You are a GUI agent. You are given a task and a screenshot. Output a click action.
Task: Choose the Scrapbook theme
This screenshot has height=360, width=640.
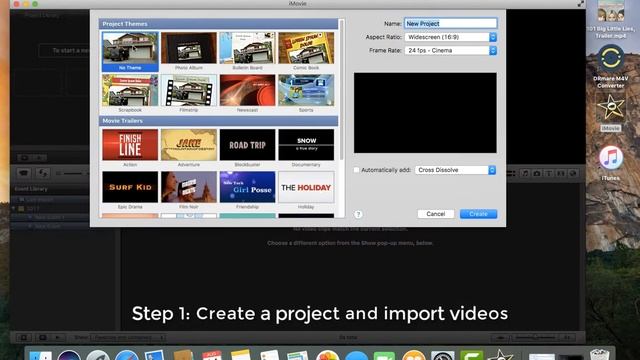coord(130,90)
